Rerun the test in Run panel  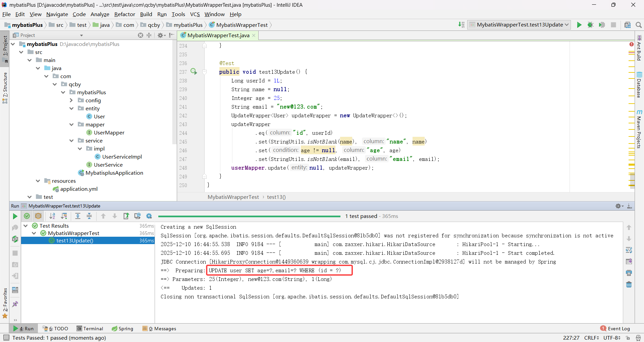tap(15, 216)
